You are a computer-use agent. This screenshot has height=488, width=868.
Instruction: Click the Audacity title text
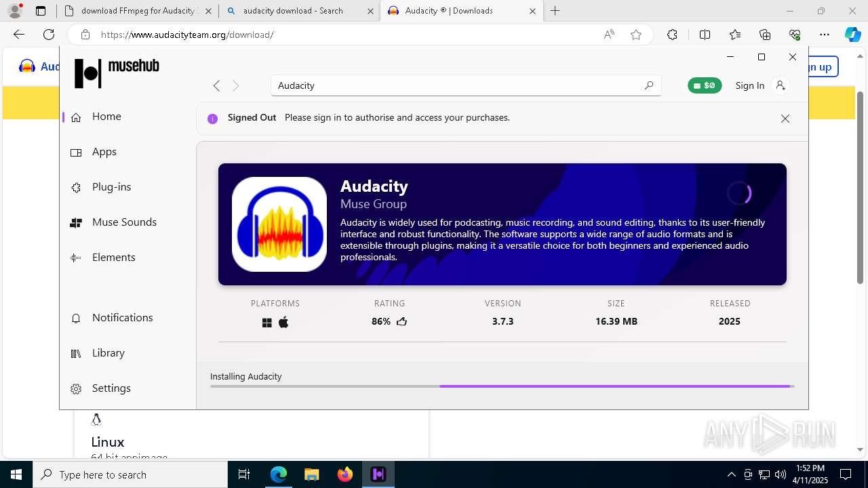374,186
